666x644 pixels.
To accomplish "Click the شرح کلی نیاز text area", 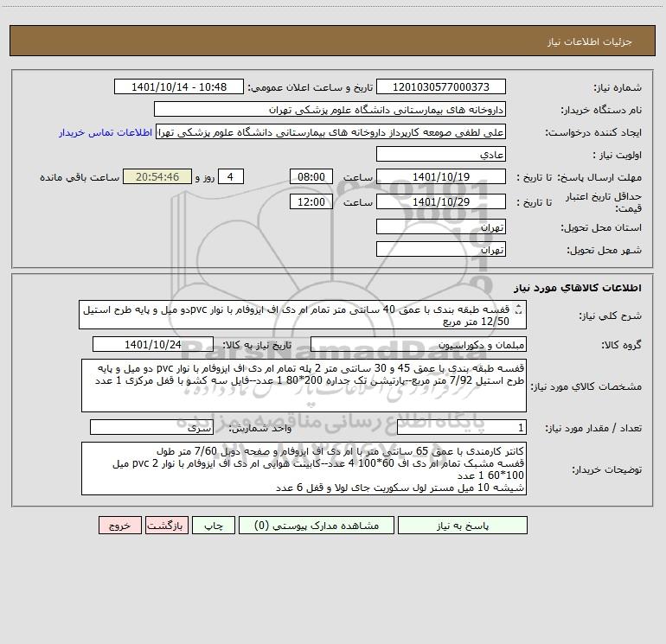I will pos(303,315).
